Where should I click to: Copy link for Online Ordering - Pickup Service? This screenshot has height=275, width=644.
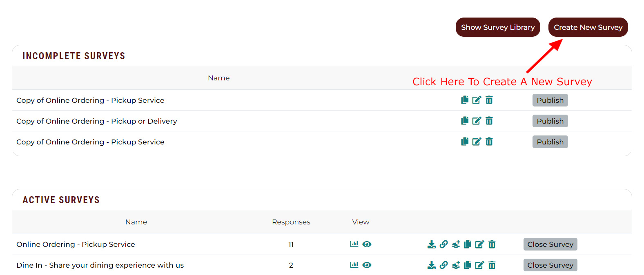pyautogui.click(x=443, y=244)
